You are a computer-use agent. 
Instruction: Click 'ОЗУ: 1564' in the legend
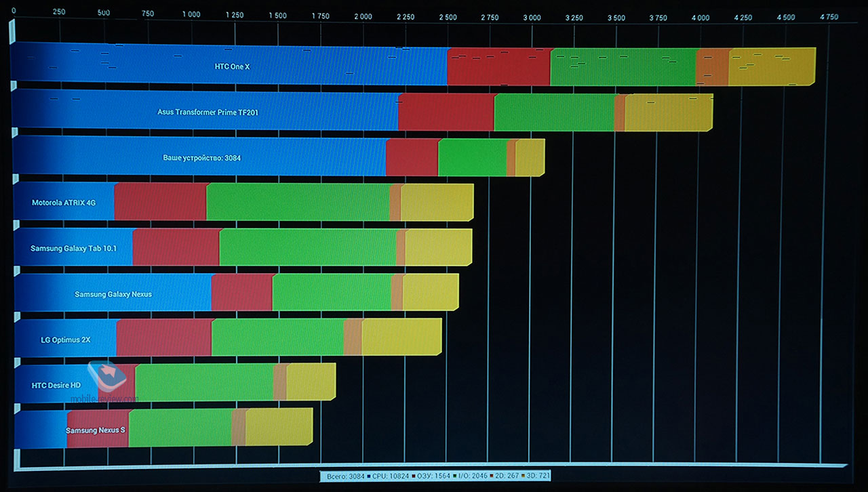(x=433, y=476)
